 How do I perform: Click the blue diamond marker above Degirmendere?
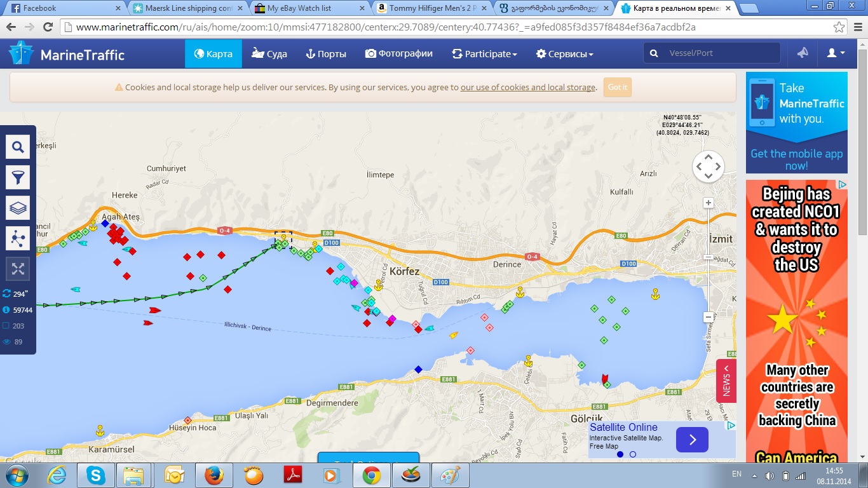[x=418, y=369]
